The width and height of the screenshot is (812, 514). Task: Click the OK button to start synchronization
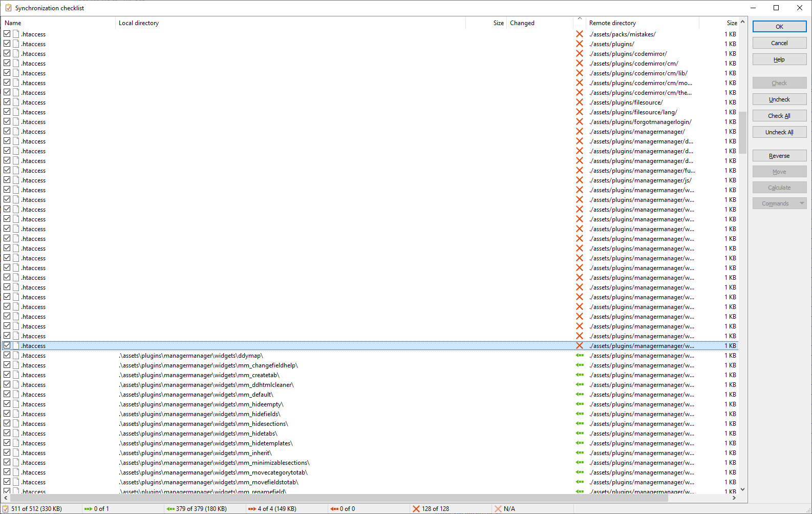click(779, 27)
